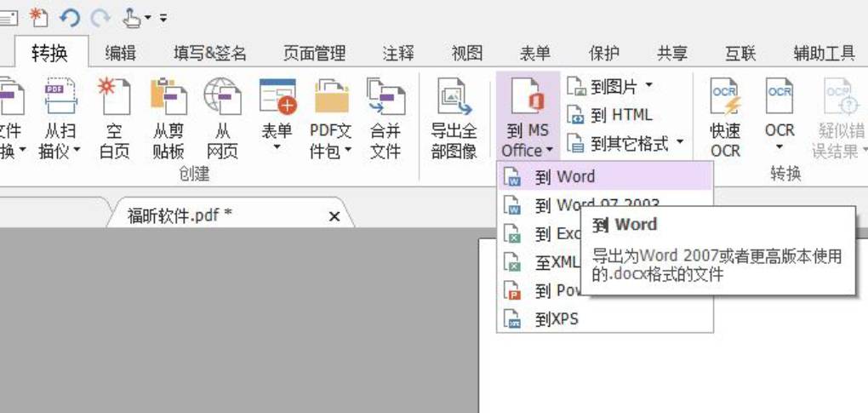The height and width of the screenshot is (413, 868).
Task: Open the 到其它格式 dropdown
Action: [680, 141]
